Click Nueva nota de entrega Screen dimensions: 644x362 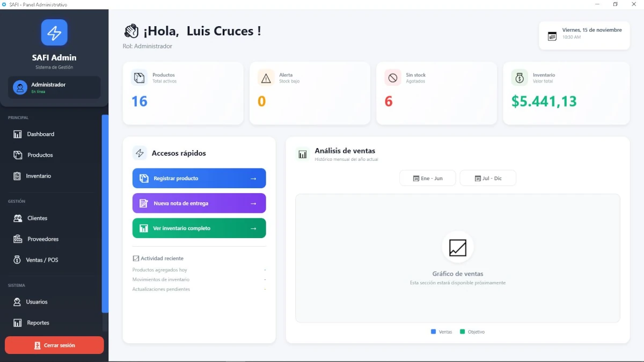[x=199, y=203]
